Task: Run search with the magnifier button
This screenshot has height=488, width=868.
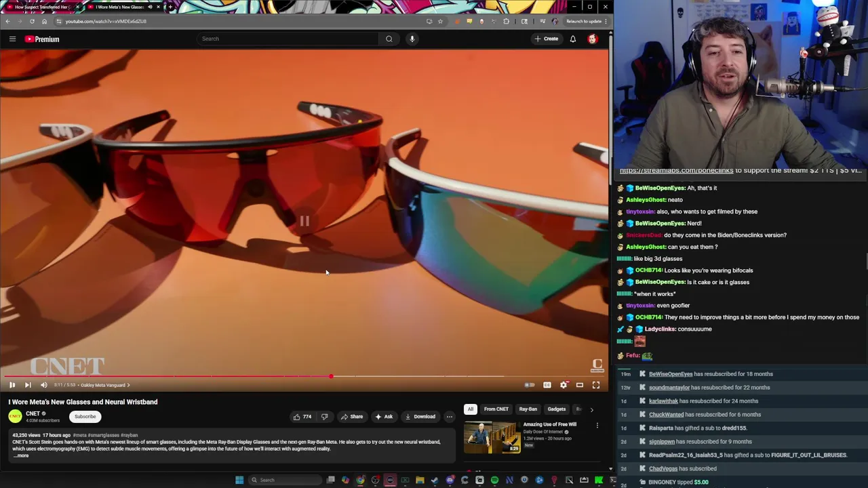Action: click(x=389, y=39)
